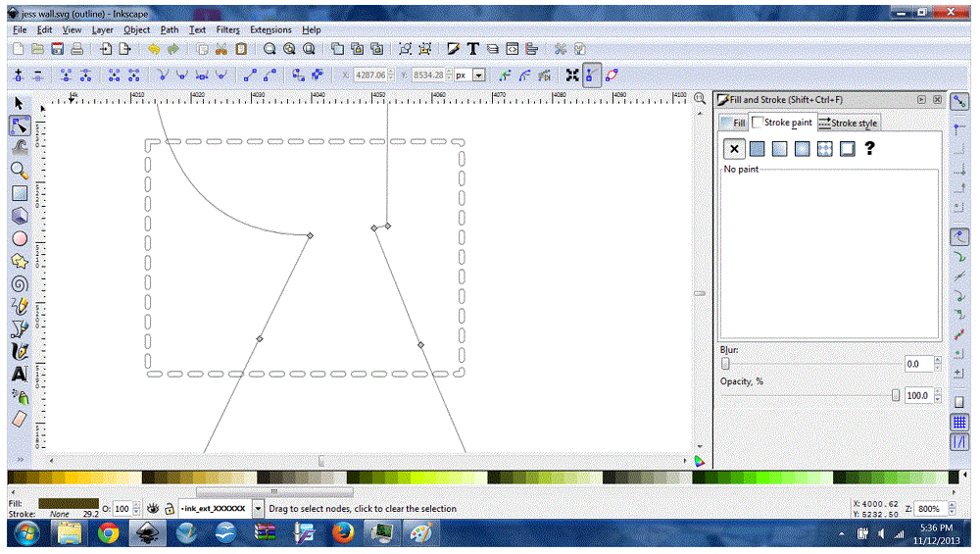Expand the toolbox overflow chevron
Viewport: 980px width, 554px height.
tap(19, 459)
